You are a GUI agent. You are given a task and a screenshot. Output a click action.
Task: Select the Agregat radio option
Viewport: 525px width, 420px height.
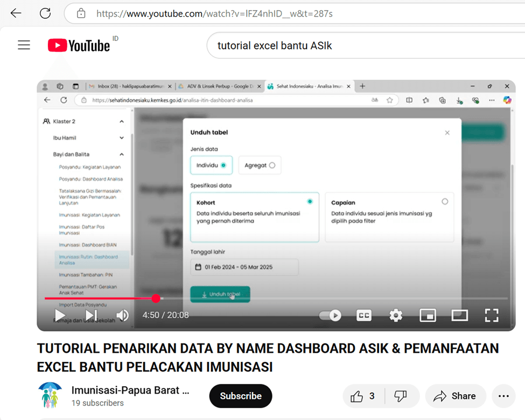click(x=260, y=165)
